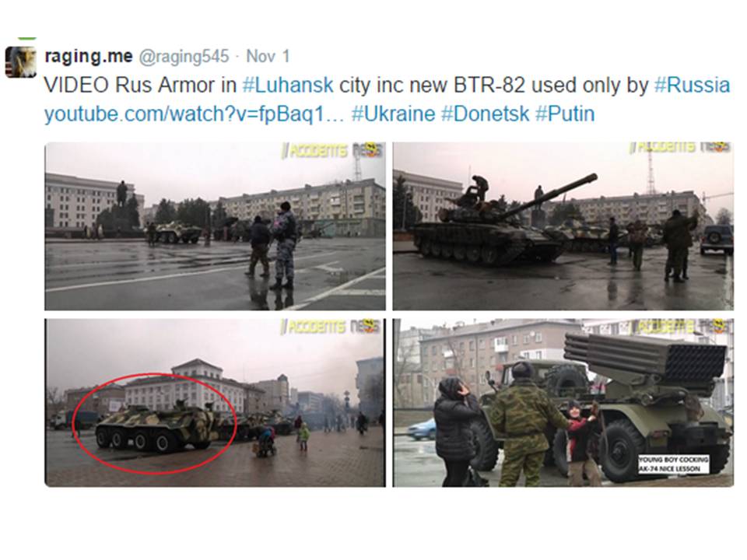This screenshot has width=747, height=560.
Task: Open the photo of tank with raised barrel
Action: [x=563, y=226]
